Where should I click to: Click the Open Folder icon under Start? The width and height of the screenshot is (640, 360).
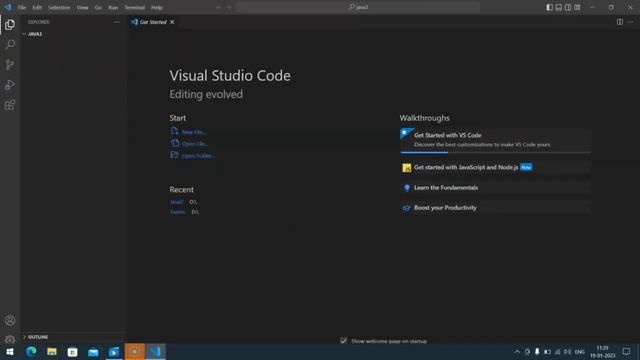click(x=174, y=155)
